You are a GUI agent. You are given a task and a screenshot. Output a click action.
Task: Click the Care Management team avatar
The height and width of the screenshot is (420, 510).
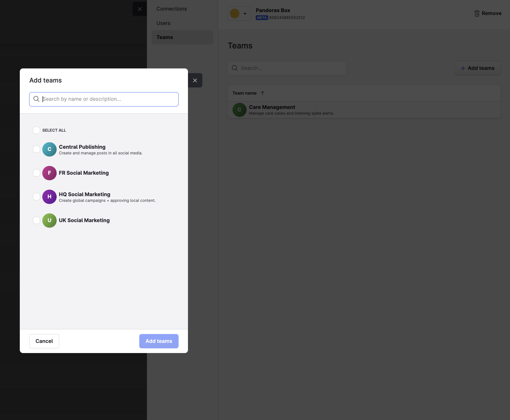point(239,110)
